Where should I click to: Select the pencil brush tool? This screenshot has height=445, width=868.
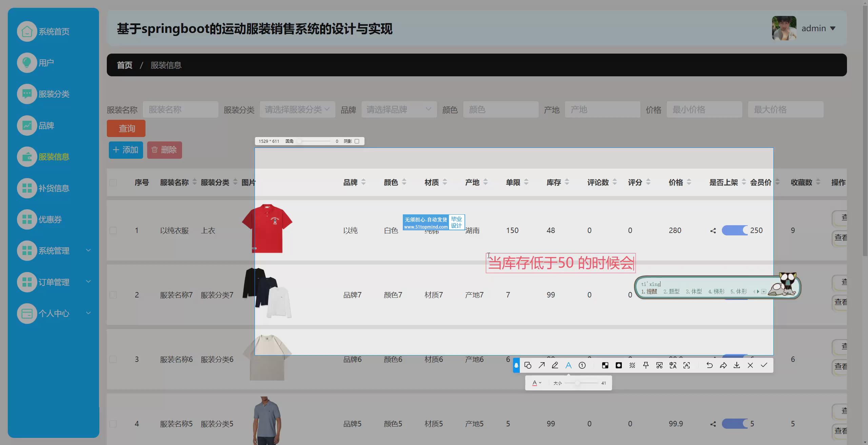point(555,365)
